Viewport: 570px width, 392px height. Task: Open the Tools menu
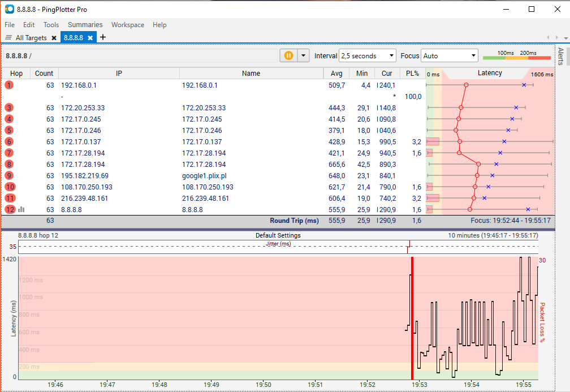pos(51,25)
